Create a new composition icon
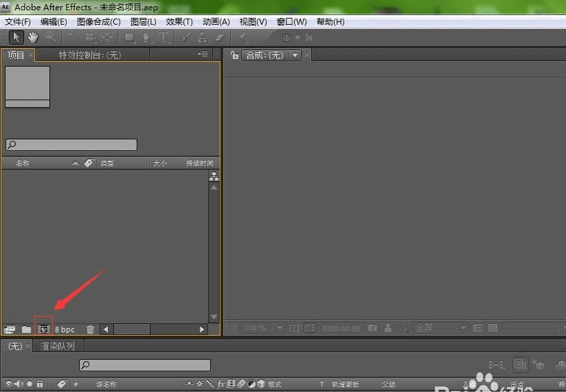The height and width of the screenshot is (392, 566). point(44,330)
